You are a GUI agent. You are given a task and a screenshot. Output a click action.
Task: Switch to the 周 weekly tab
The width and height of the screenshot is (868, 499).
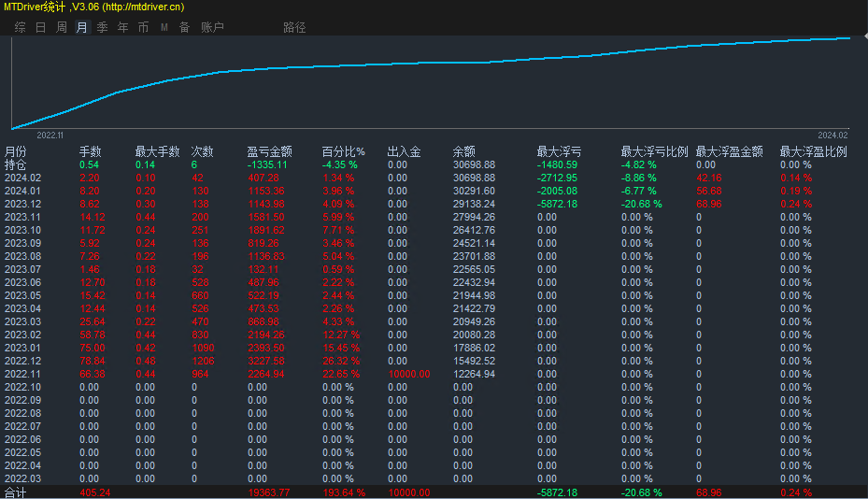pyautogui.click(x=61, y=27)
